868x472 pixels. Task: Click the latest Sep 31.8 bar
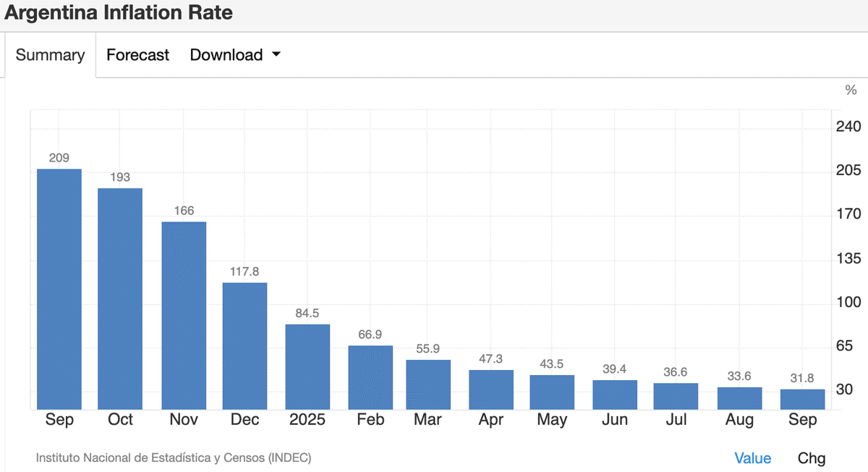pos(802,400)
